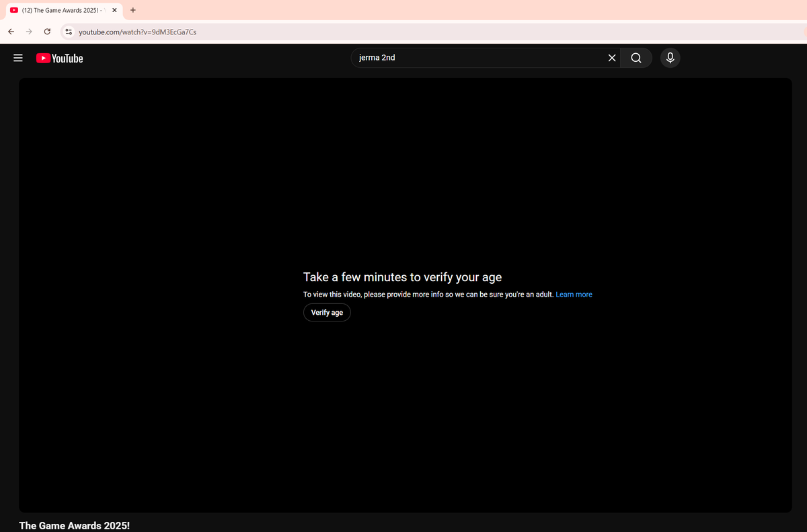The width and height of the screenshot is (807, 532).
Task: Select the URL in the address bar
Action: coord(138,32)
